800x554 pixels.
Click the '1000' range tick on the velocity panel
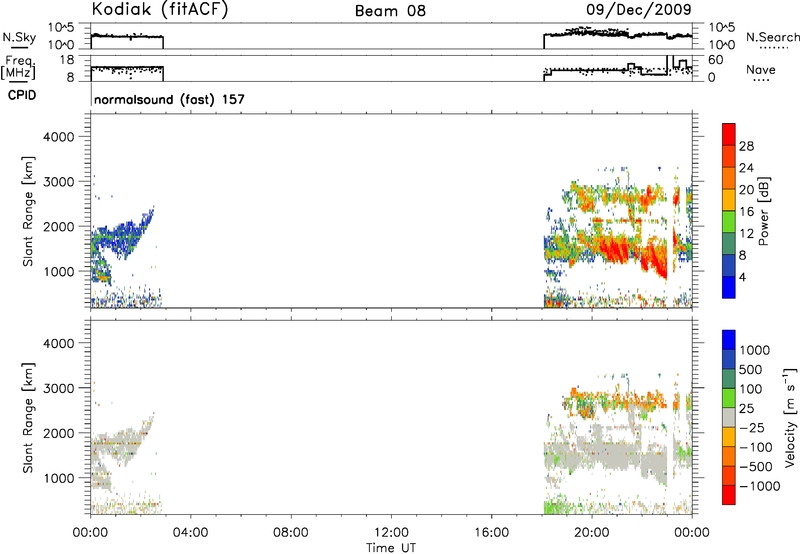coord(59,478)
